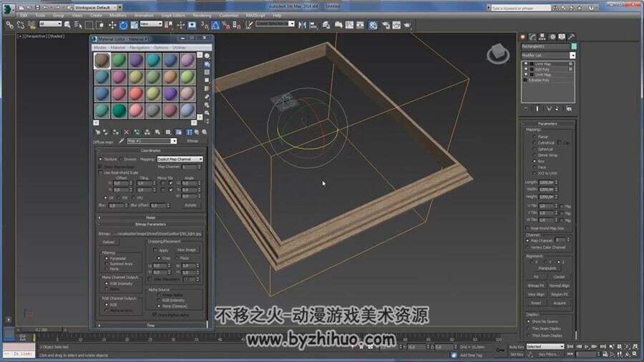Open the Utilities tab in the command panel
This screenshot has width=644, height=362.
click(x=571, y=36)
